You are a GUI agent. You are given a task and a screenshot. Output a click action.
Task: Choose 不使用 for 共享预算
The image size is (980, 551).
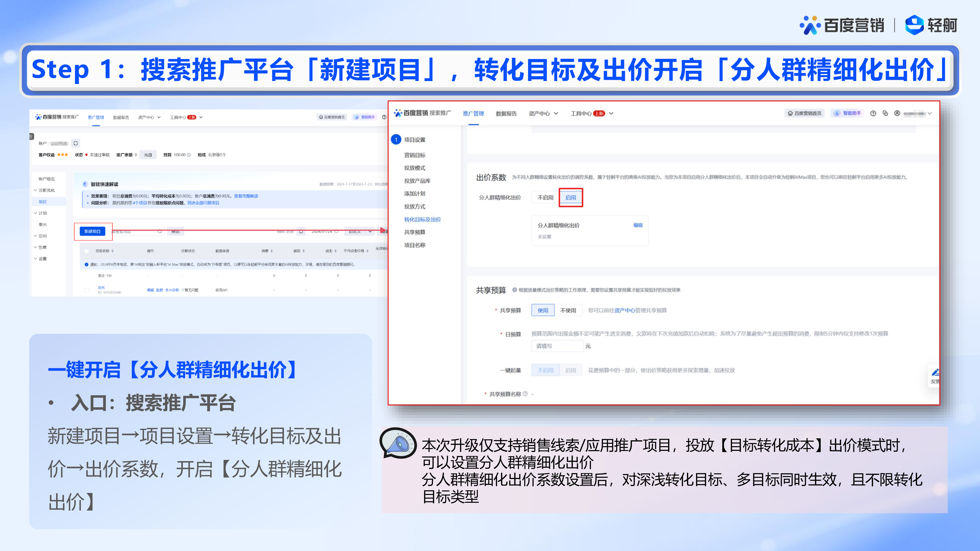coord(568,310)
